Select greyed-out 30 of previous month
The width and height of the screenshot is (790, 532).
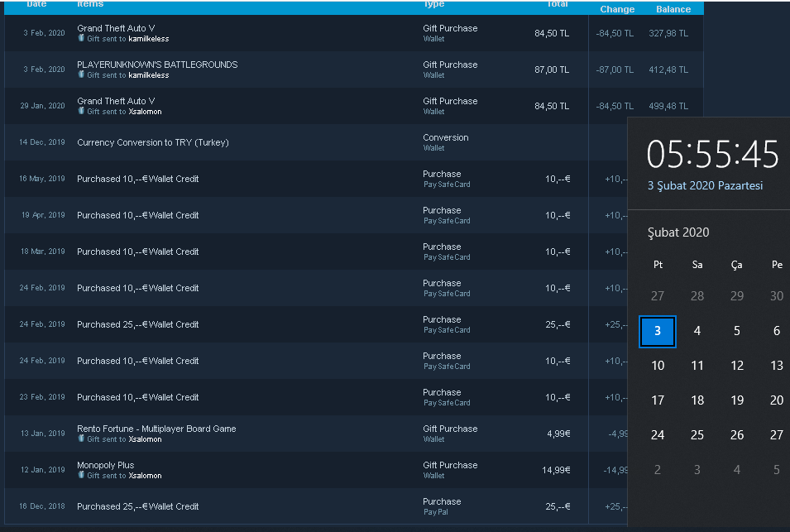(x=777, y=296)
